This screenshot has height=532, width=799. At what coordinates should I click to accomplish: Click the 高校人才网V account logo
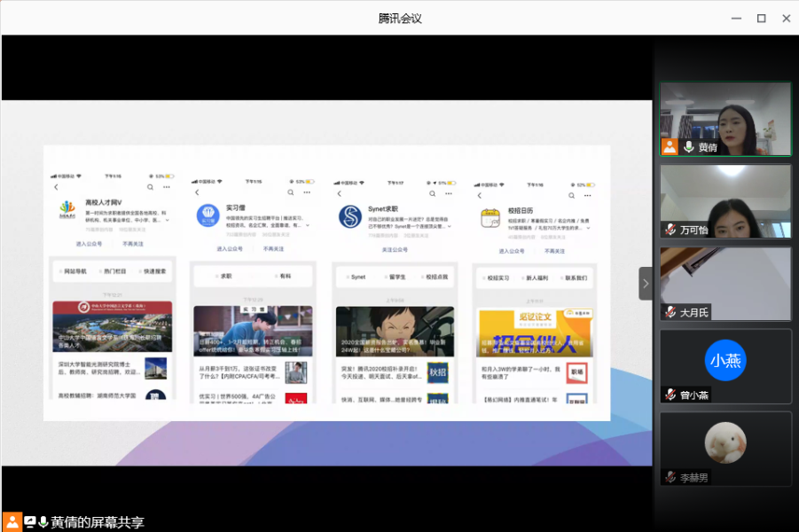pyautogui.click(x=67, y=210)
